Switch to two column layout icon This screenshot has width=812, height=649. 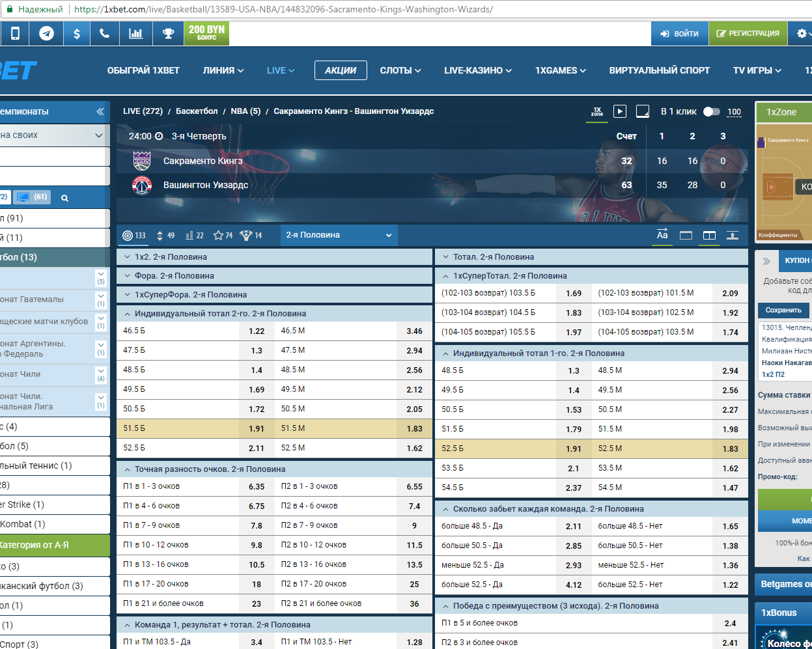pyautogui.click(x=709, y=236)
